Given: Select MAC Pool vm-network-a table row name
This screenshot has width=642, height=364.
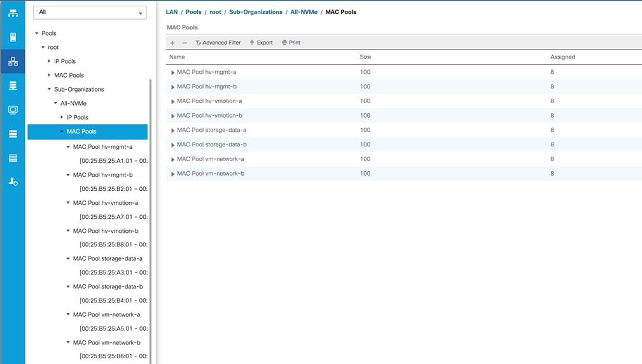Looking at the screenshot, I should click(211, 159).
